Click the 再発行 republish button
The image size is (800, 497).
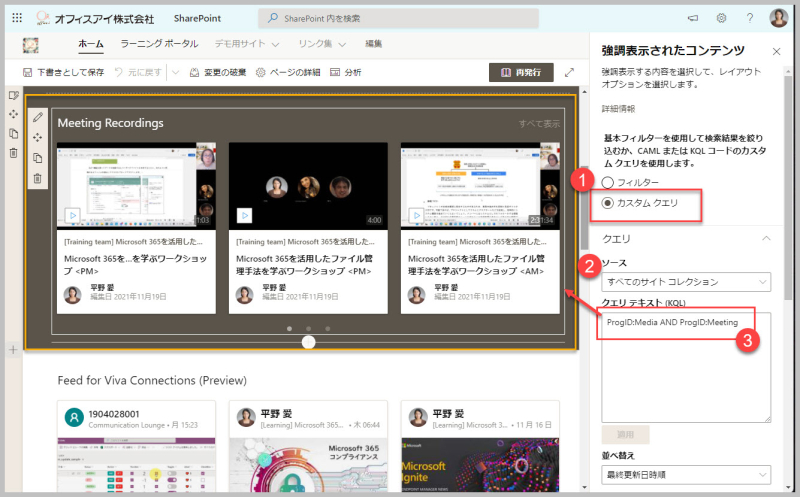[521, 72]
